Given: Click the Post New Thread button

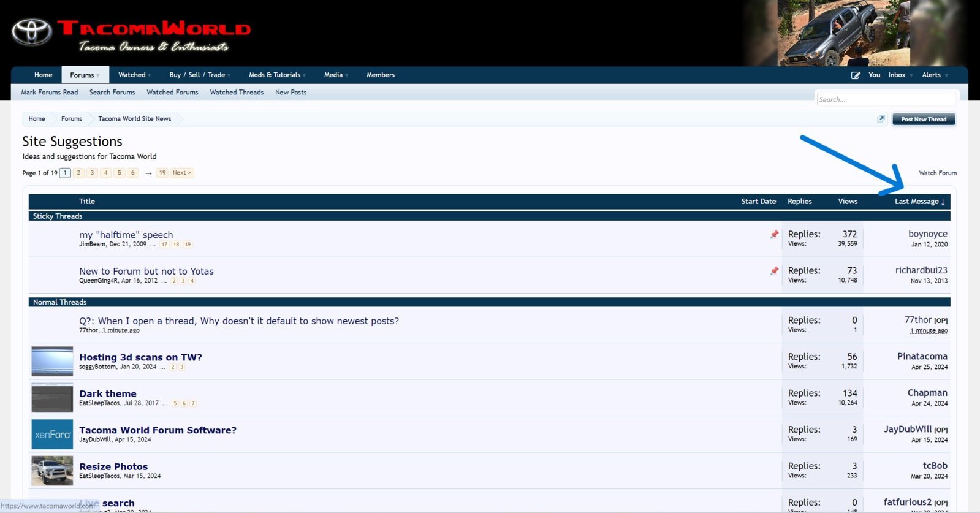Looking at the screenshot, I should [924, 119].
